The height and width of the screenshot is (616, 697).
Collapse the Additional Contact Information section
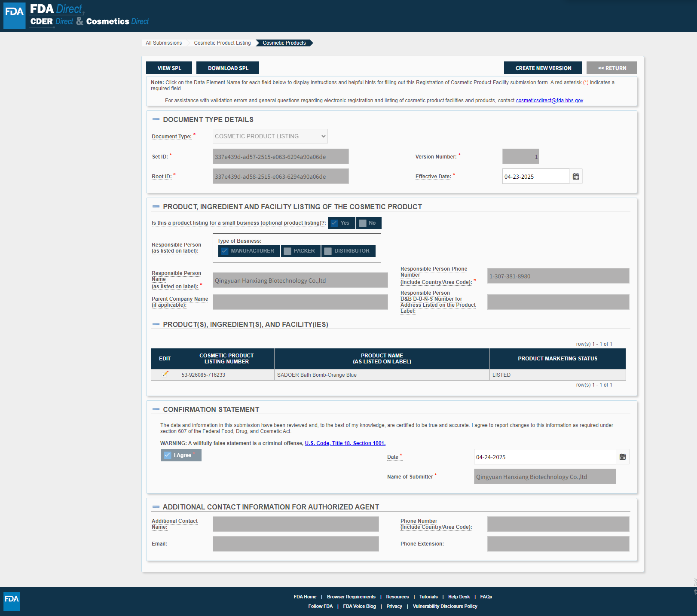coord(156,507)
